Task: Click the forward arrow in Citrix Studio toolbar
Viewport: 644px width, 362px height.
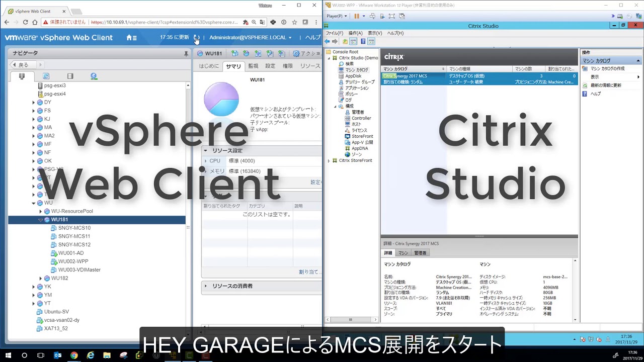Action: point(335,42)
